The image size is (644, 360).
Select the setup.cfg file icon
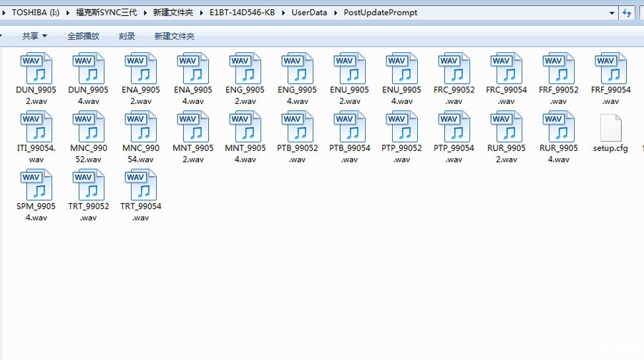pyautogui.click(x=610, y=127)
